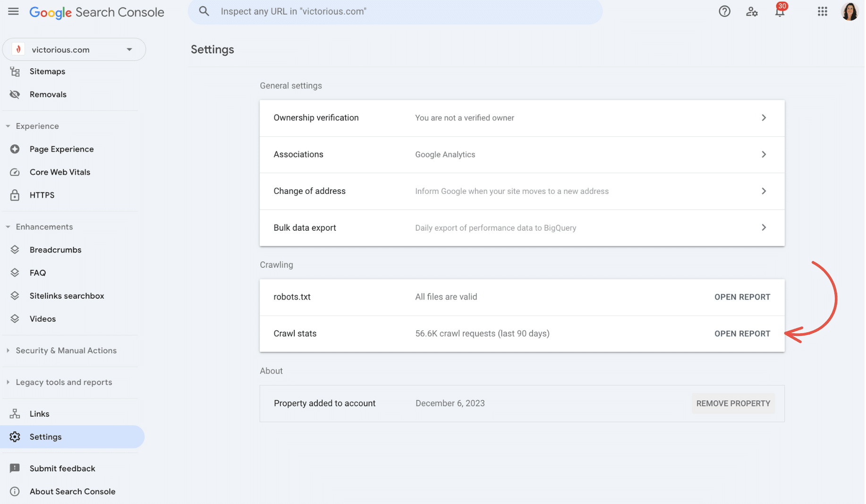This screenshot has width=866, height=504.
Task: Click the Google Search Console logo
Action: click(97, 12)
